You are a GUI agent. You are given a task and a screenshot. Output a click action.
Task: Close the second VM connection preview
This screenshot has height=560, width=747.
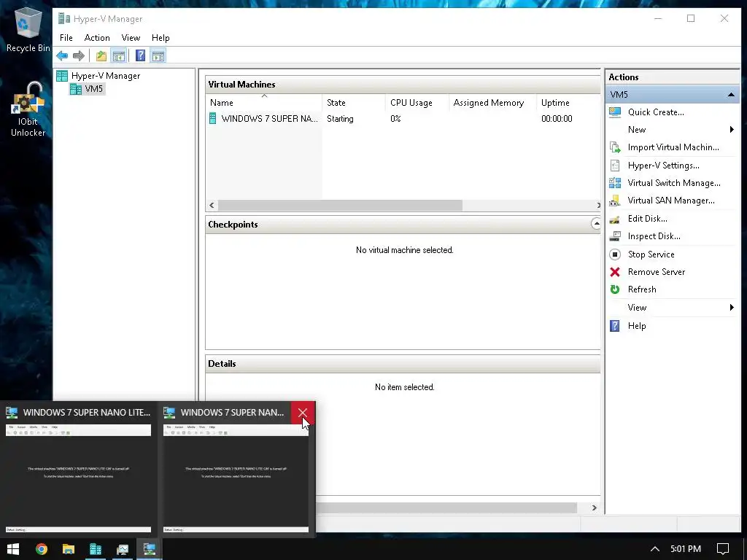[303, 413]
